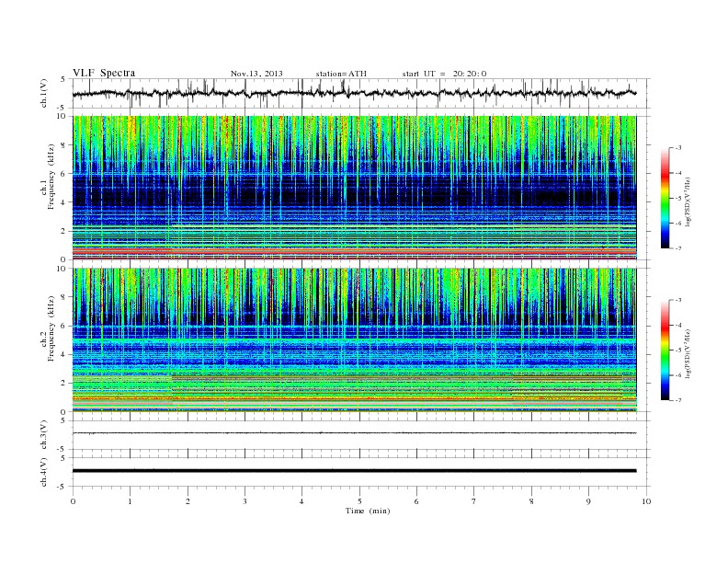The width and height of the screenshot is (728, 563).
Task: Click the '-7' value on ch.2 color bar
Action: point(678,400)
